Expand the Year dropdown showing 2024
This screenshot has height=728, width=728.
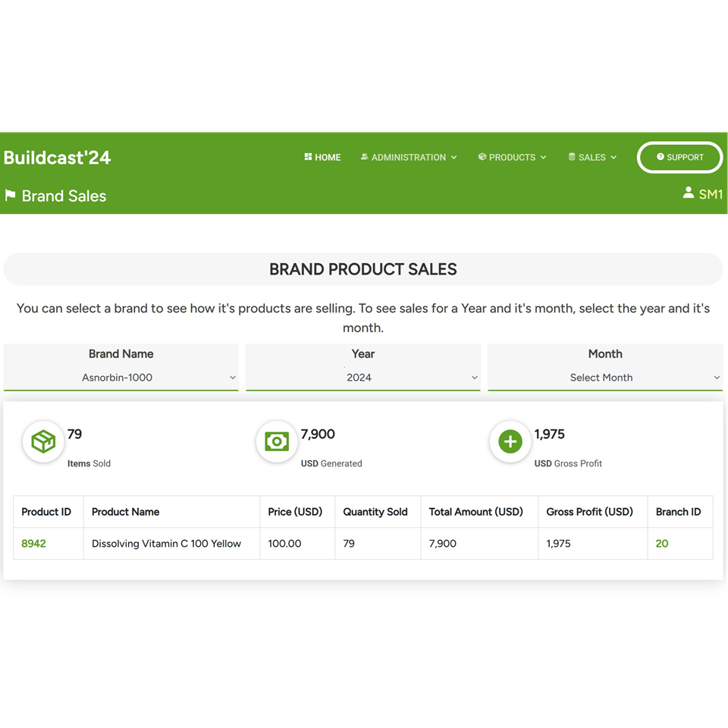point(362,378)
